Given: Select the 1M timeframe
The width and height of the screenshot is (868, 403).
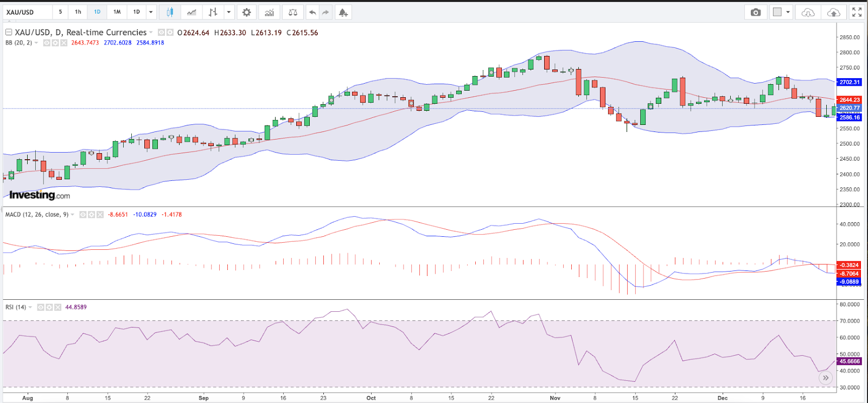Looking at the screenshot, I should point(117,12).
